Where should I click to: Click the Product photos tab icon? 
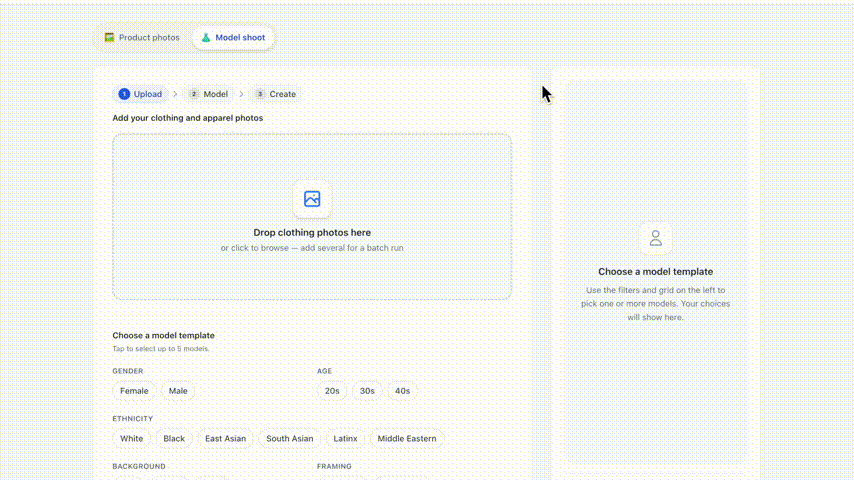pyautogui.click(x=110, y=38)
